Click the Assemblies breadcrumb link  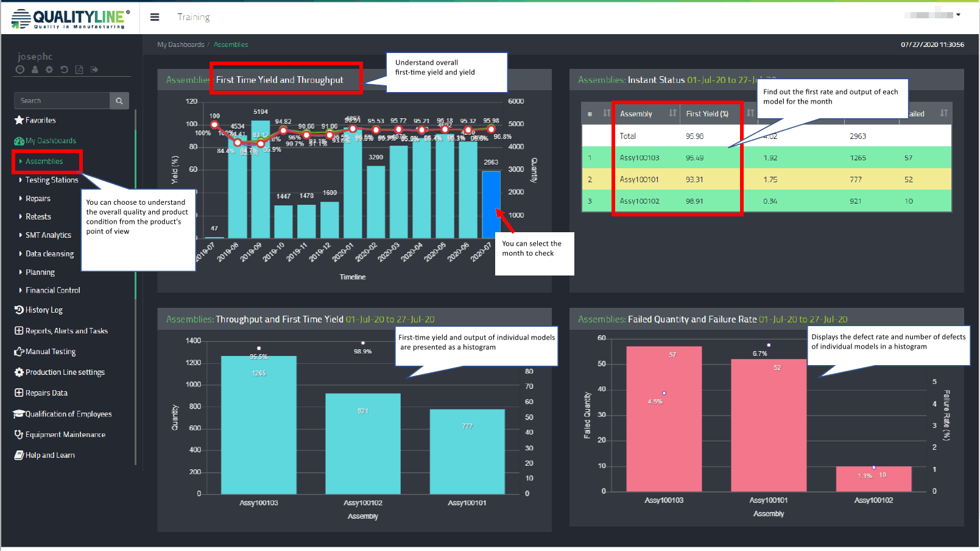[231, 44]
